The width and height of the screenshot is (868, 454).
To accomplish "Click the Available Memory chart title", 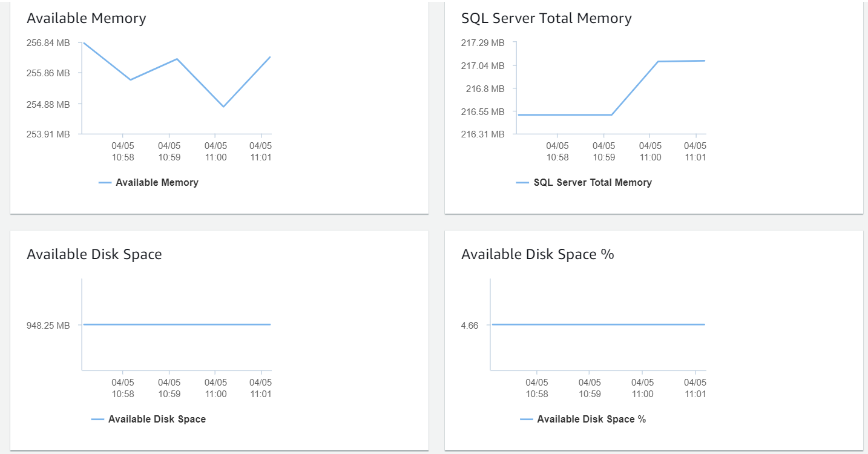I will pyautogui.click(x=87, y=18).
